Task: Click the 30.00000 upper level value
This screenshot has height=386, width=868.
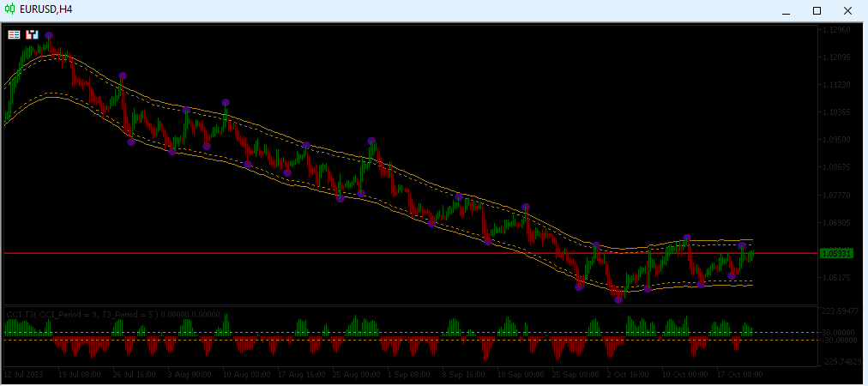Action: 841,332
